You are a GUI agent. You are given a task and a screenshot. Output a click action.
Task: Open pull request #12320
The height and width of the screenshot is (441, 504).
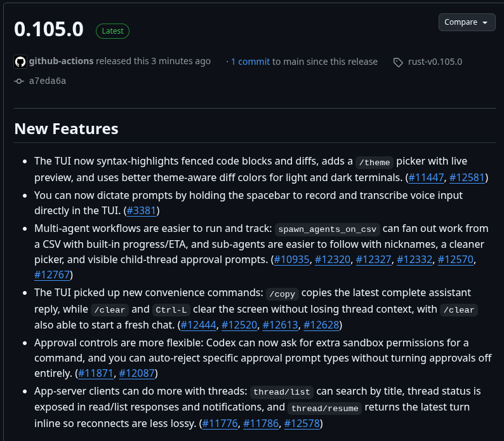333,260
